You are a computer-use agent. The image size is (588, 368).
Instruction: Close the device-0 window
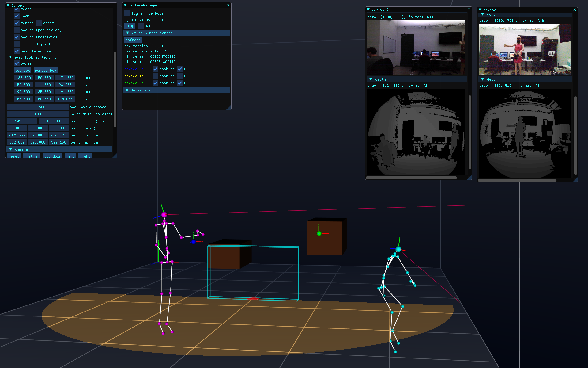pos(575,10)
